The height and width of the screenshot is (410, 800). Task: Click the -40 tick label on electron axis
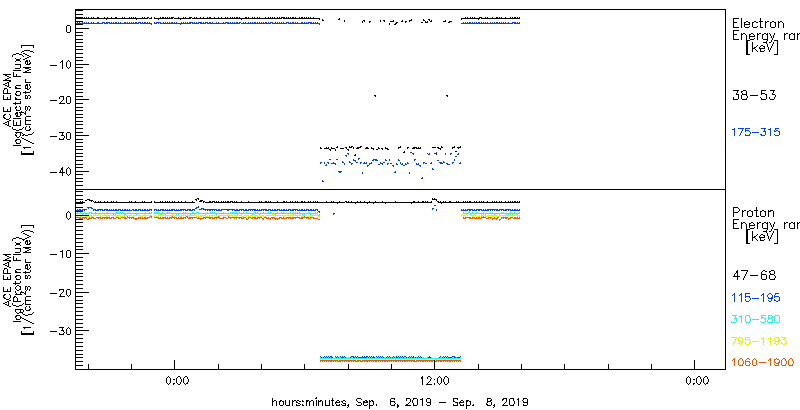60,171
